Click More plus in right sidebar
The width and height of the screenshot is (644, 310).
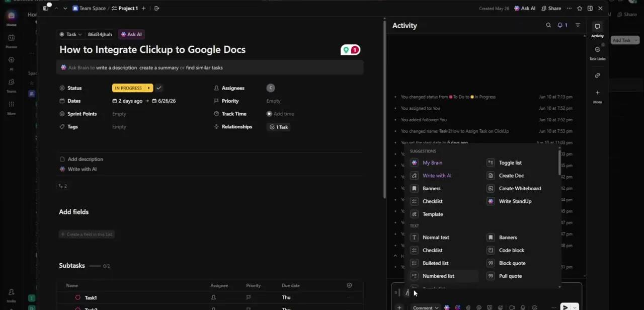tap(597, 96)
